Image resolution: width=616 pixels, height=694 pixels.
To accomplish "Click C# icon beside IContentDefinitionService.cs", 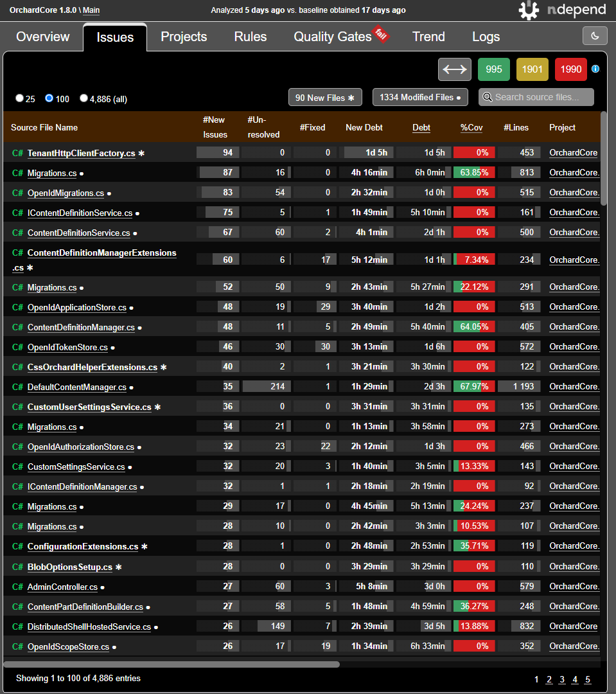I will [x=17, y=213].
